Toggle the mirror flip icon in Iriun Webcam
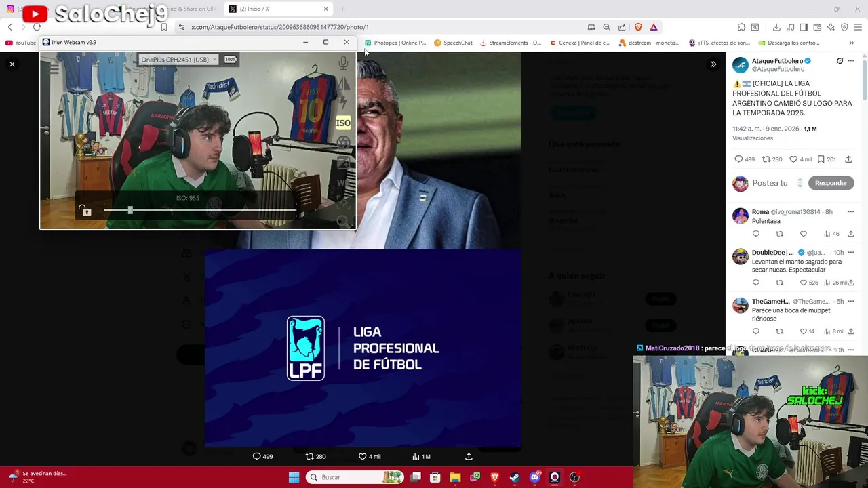The height and width of the screenshot is (488, 868). click(x=344, y=83)
